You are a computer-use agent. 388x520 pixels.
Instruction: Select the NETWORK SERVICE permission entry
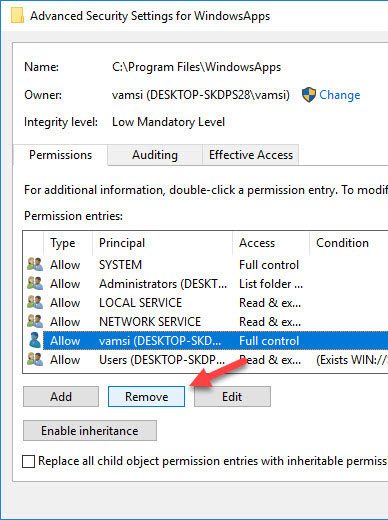click(205, 322)
